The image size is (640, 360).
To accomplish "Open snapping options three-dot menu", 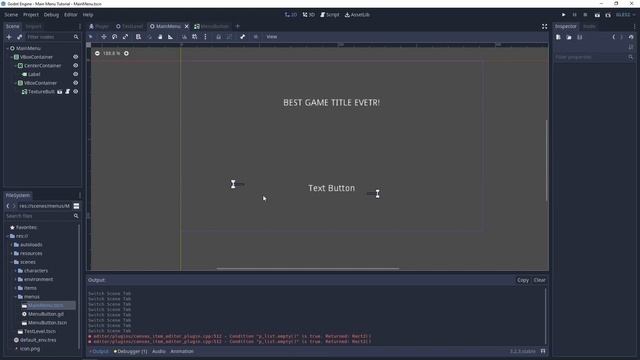I will [x=205, y=37].
